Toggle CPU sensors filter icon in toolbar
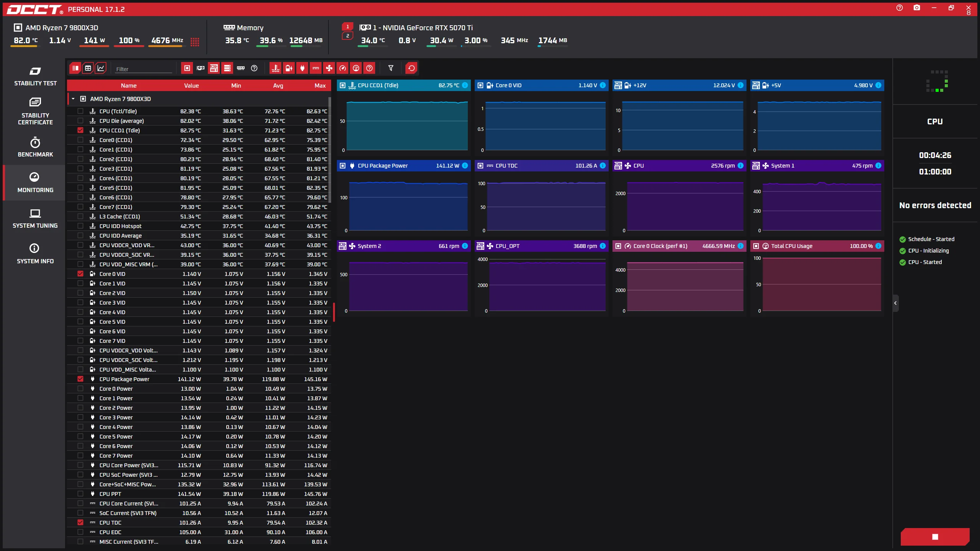The width and height of the screenshot is (980, 551). (x=187, y=68)
